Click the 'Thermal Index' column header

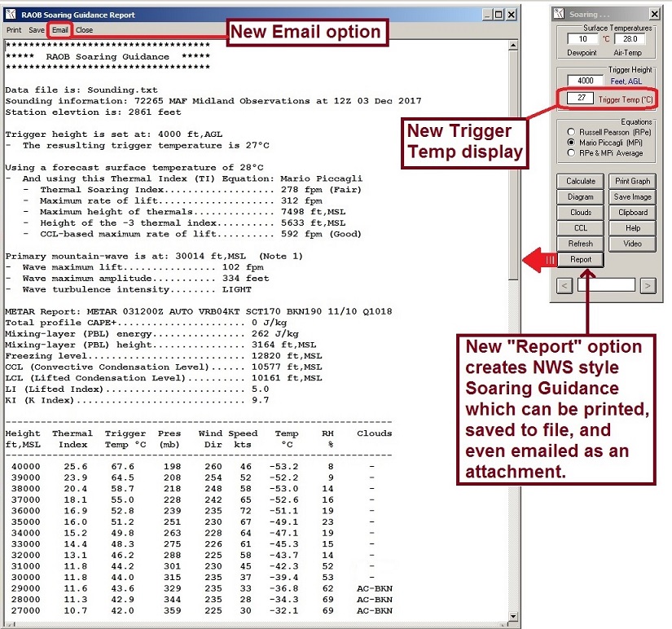(x=72, y=439)
